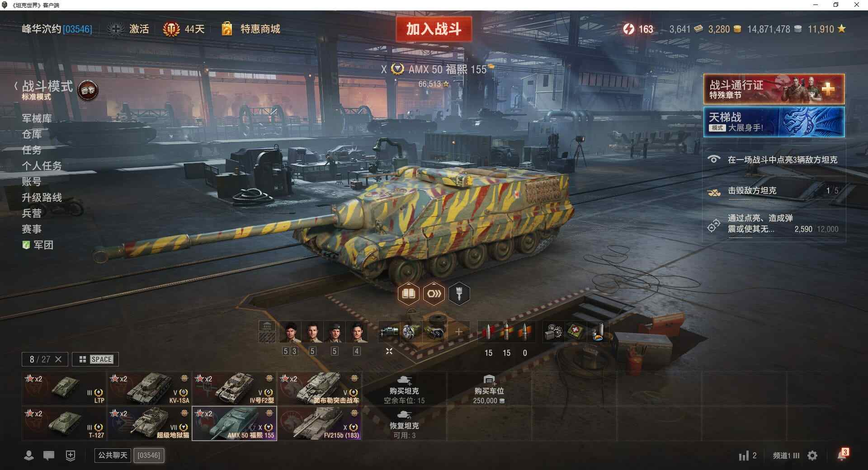The image size is (868, 470).
Task: Open the 军械库 menu item
Action: click(x=37, y=118)
